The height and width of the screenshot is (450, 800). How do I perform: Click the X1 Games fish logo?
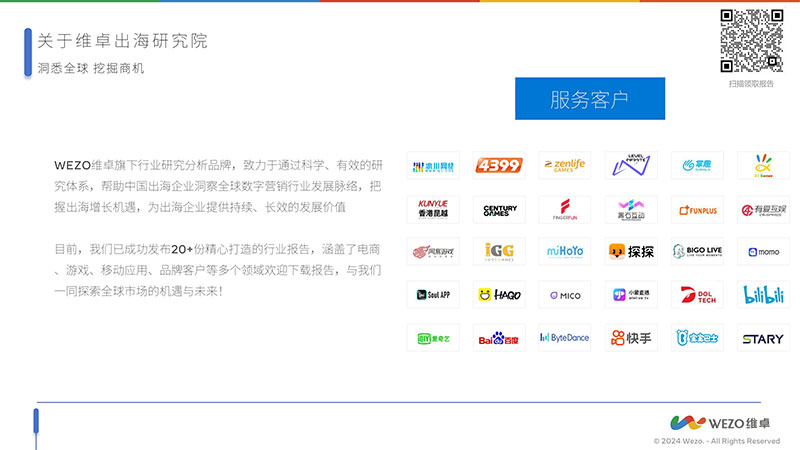[x=763, y=165]
